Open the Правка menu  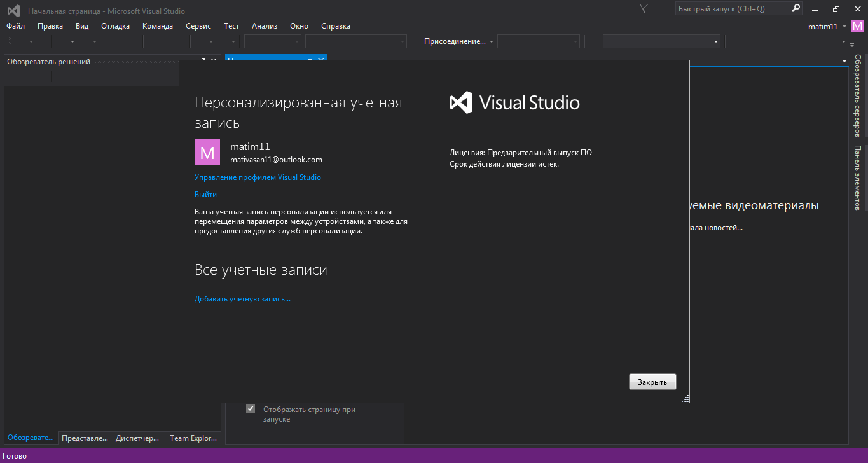pos(50,26)
